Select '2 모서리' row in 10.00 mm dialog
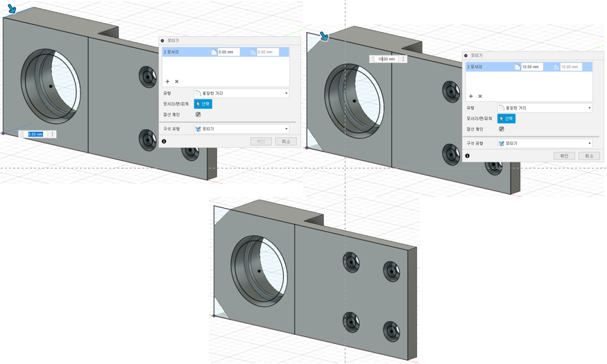The height and width of the screenshot is (364, 607). (x=529, y=67)
